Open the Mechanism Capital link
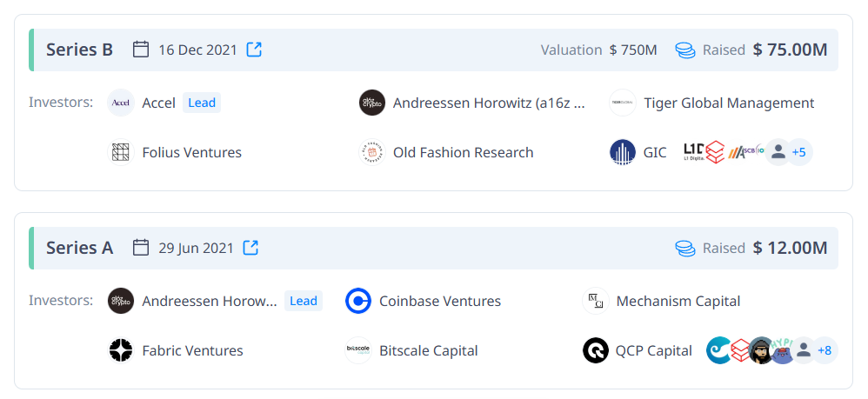 point(678,301)
